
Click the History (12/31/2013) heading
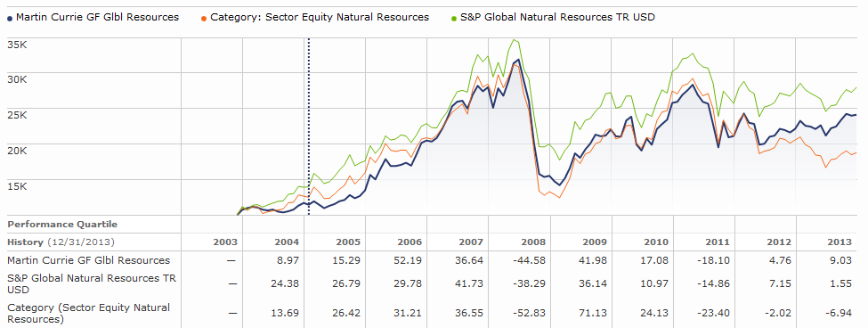(x=61, y=242)
